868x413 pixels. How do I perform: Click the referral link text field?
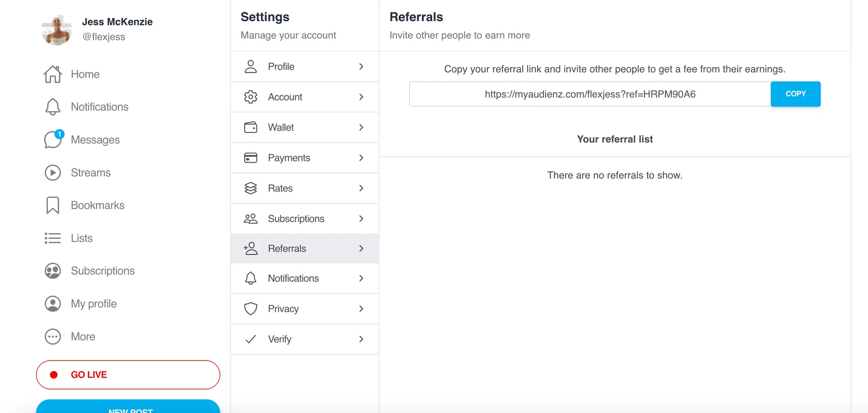coord(590,94)
